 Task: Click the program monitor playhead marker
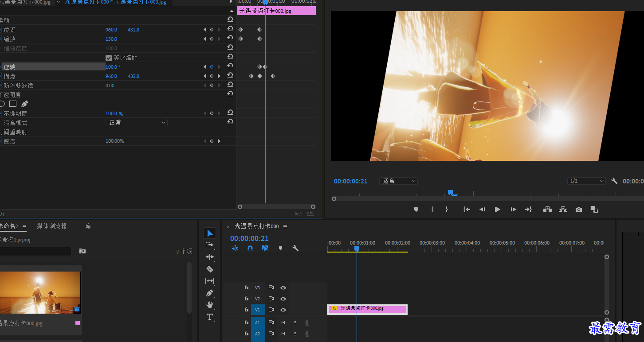pos(450,192)
